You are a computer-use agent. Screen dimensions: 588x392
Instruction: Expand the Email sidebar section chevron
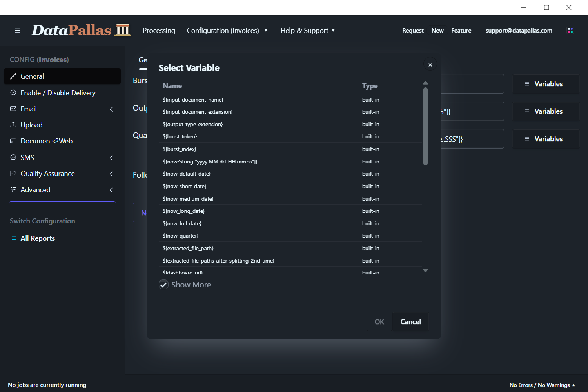pos(111,109)
